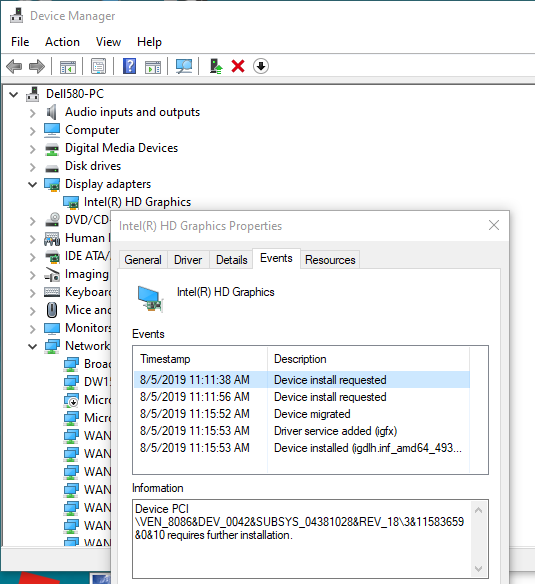The height and width of the screenshot is (584, 535).
Task: Select the Device migrated event row
Action: 302,414
